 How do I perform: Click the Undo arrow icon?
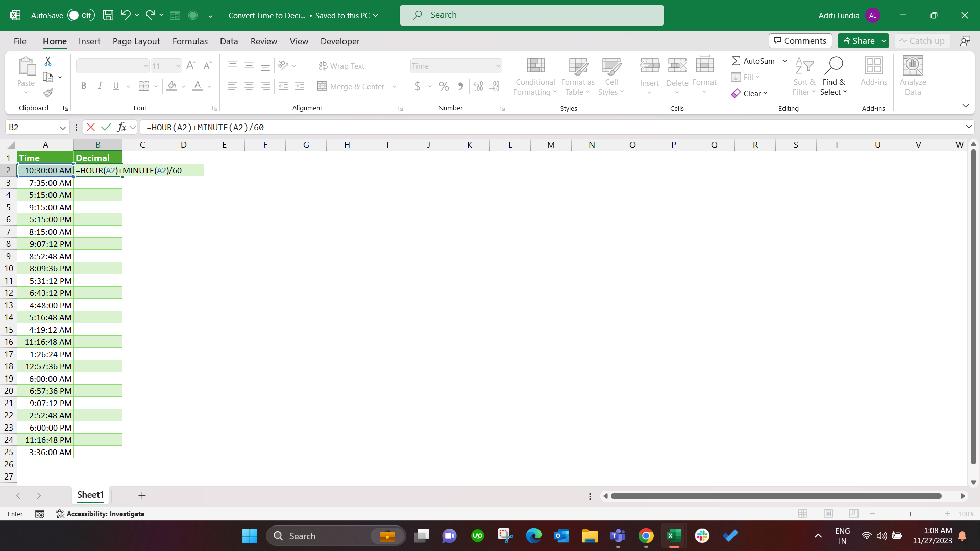pos(126,15)
